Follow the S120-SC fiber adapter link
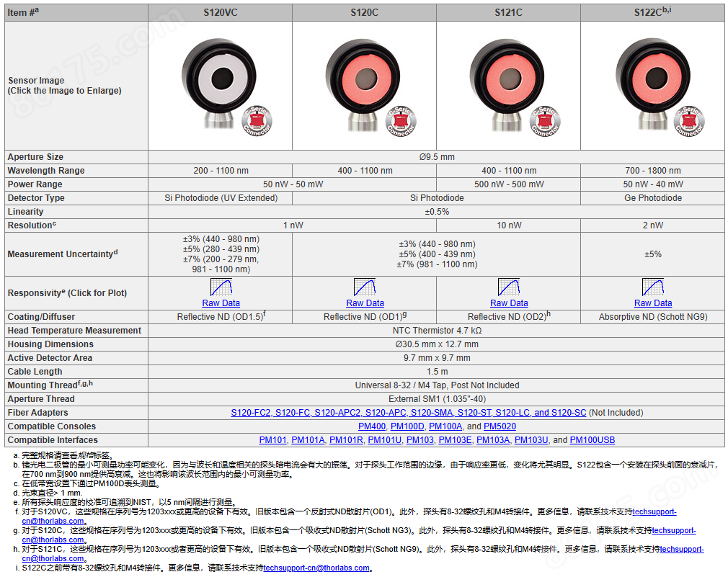The width and height of the screenshot is (728, 577). [x=568, y=413]
